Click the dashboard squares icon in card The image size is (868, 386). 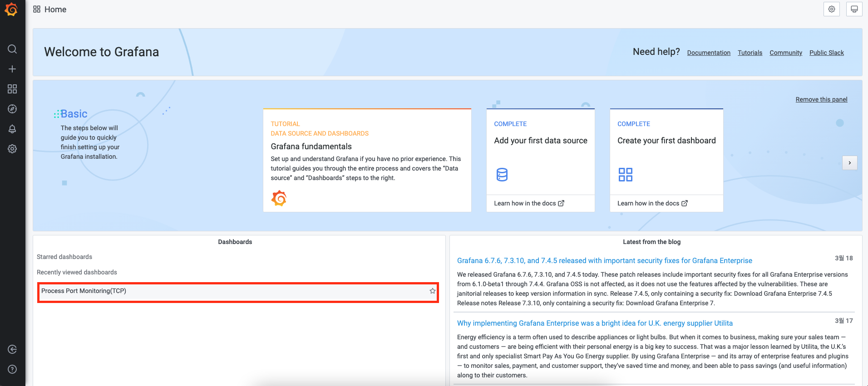(x=626, y=175)
